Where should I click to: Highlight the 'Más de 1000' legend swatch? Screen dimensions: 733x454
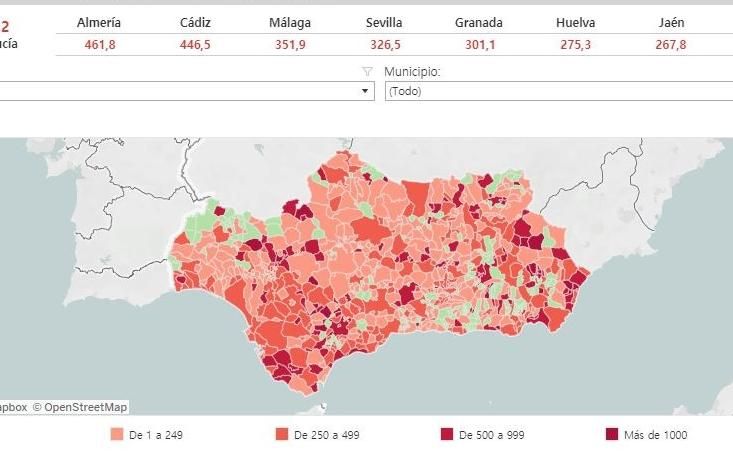[x=611, y=435]
